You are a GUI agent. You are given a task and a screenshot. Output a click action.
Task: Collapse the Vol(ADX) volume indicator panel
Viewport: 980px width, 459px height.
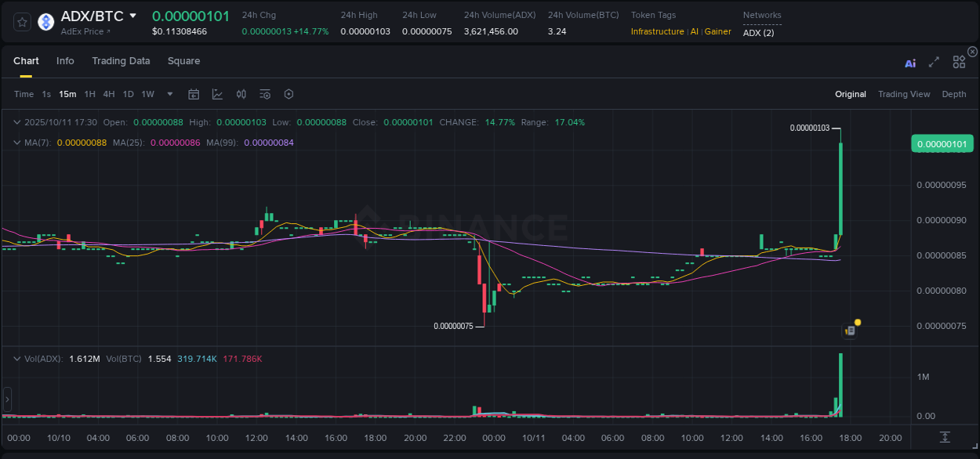(17, 358)
